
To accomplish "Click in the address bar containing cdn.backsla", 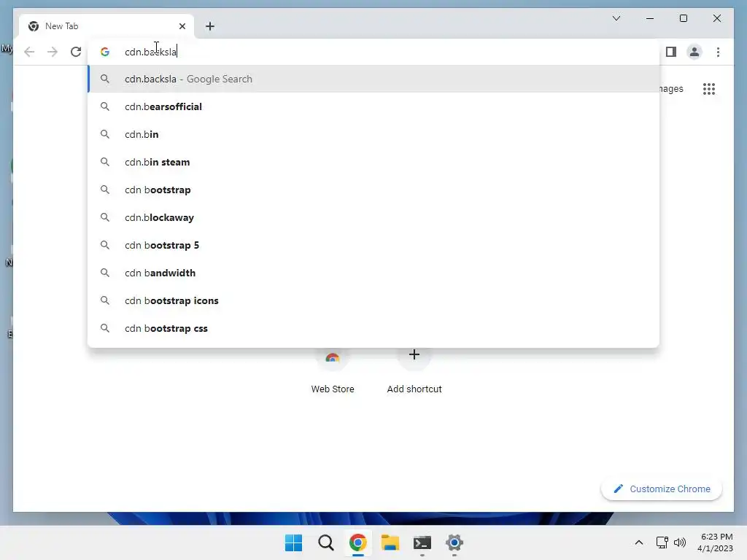I will [373, 52].
